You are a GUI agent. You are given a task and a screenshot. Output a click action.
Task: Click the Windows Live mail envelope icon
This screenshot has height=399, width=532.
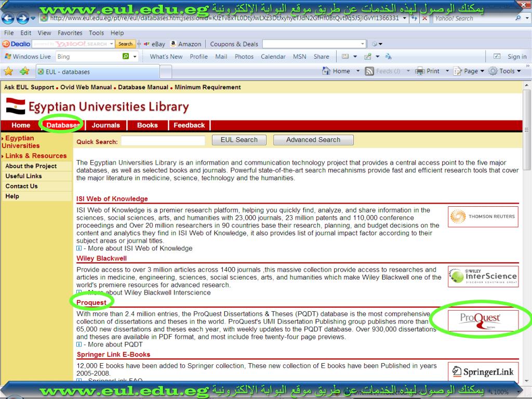coord(345,57)
